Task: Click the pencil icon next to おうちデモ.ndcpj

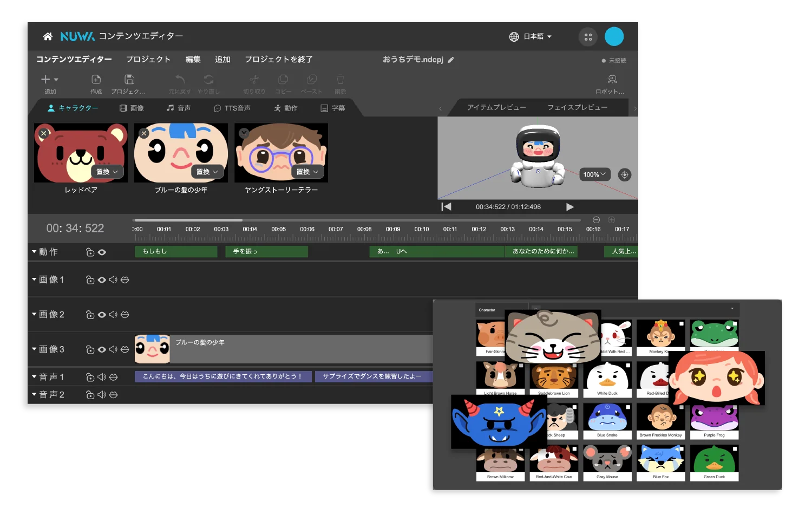Action: pyautogui.click(x=451, y=60)
